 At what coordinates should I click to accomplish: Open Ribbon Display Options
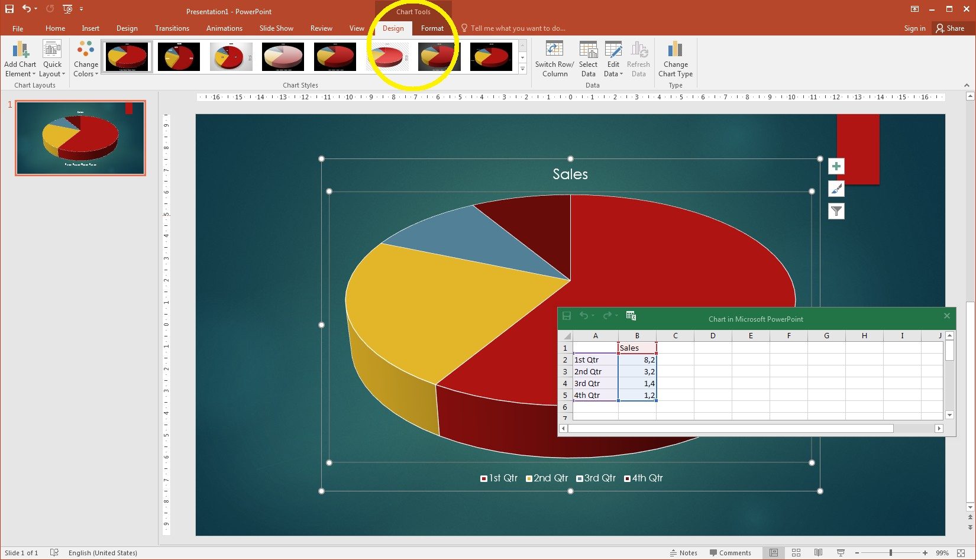coord(914,9)
